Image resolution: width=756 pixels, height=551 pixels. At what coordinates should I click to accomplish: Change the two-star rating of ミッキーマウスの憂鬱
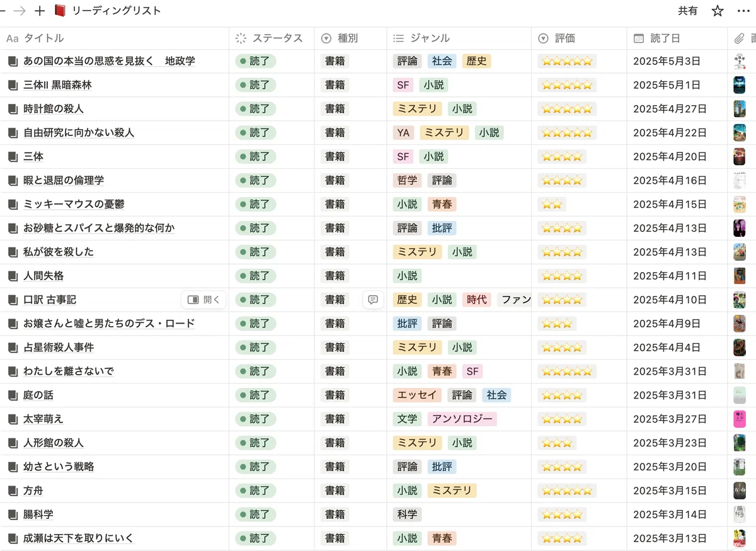coord(552,204)
